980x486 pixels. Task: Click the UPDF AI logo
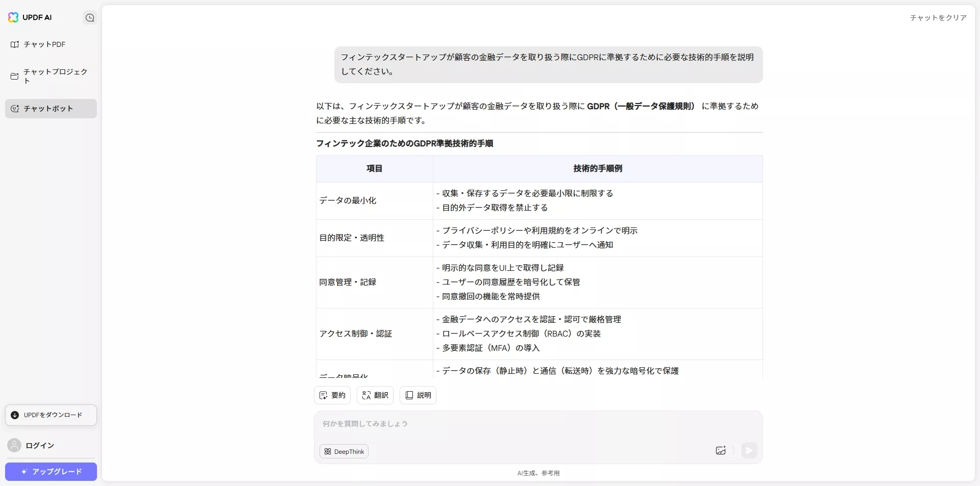point(30,17)
